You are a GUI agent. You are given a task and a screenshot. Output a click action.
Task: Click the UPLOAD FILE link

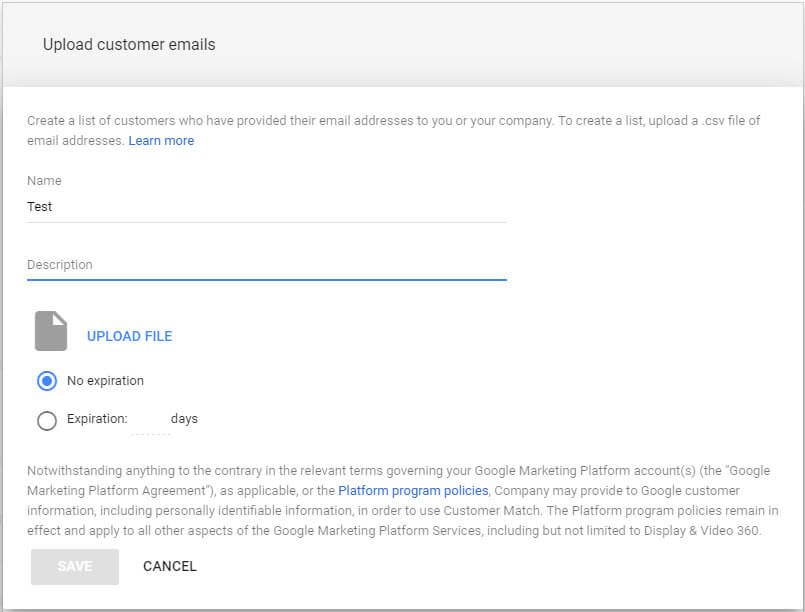(129, 336)
